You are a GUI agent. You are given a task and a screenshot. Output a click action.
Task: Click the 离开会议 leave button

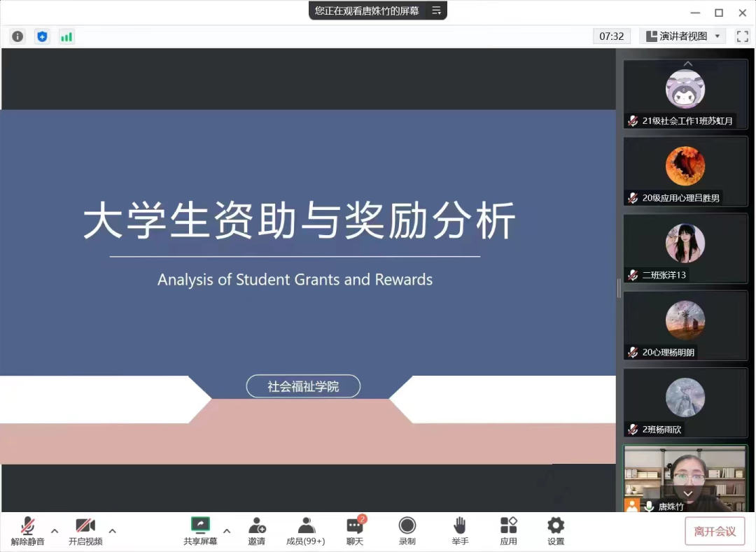[715, 531]
